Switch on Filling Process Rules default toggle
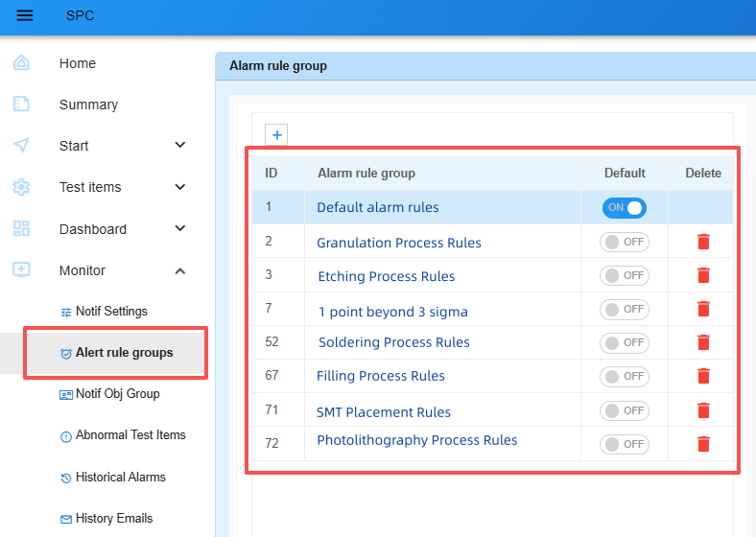The height and width of the screenshot is (537, 756). (624, 377)
